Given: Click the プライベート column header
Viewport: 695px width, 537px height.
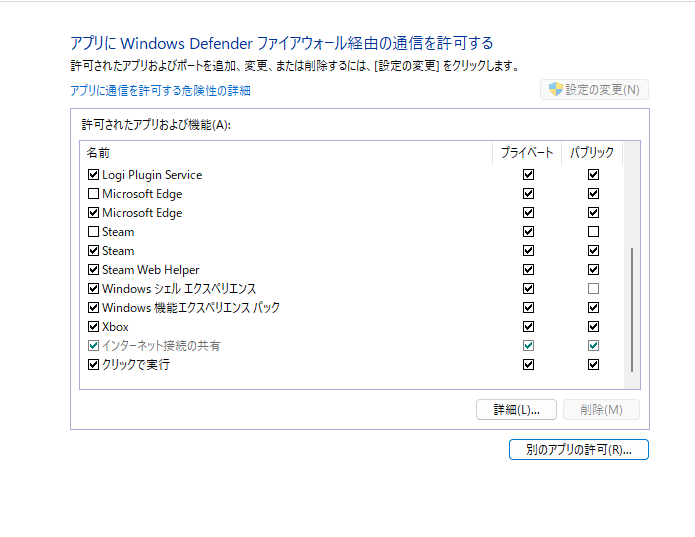Looking at the screenshot, I should coord(527,153).
